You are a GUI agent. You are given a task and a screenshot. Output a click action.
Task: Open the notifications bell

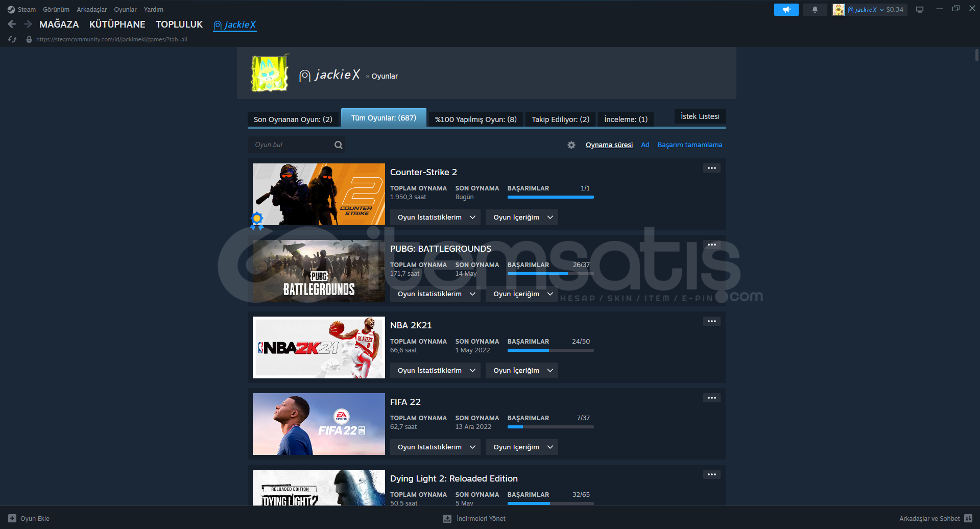click(815, 10)
